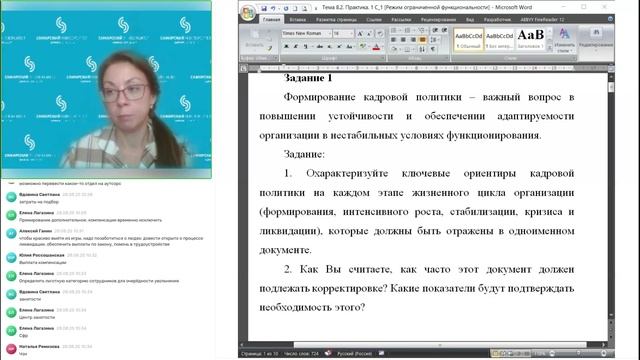Click the word count in status bar
This screenshot has height=360, width=640.
click(301, 353)
